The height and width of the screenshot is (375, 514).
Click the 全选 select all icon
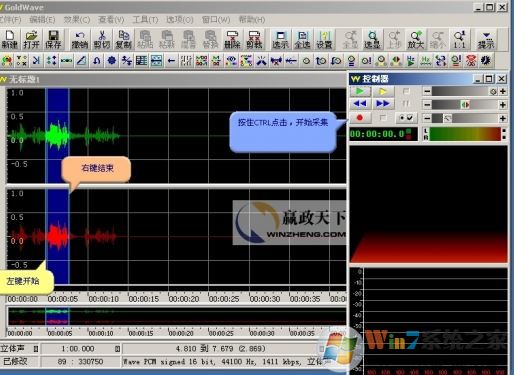tap(302, 39)
